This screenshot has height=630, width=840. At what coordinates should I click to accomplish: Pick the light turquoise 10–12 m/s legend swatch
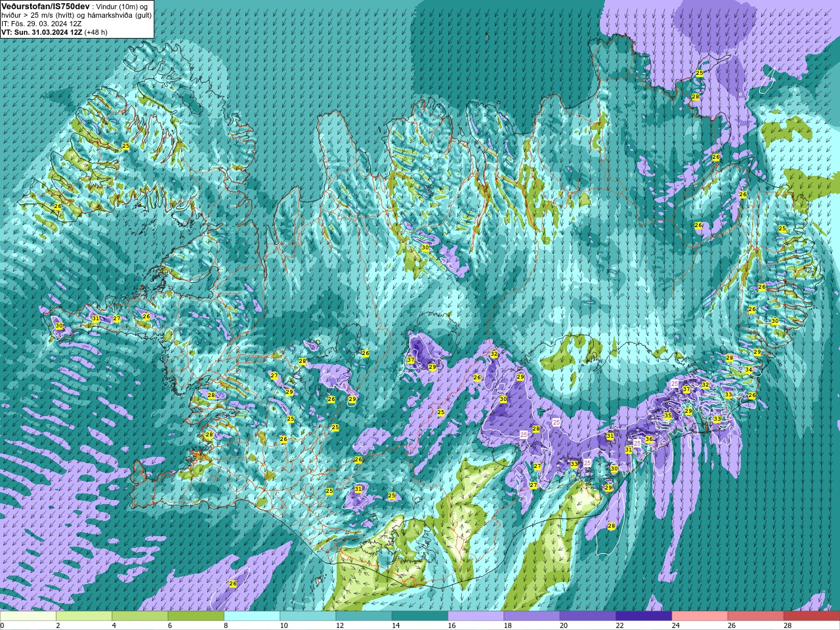click(x=308, y=616)
